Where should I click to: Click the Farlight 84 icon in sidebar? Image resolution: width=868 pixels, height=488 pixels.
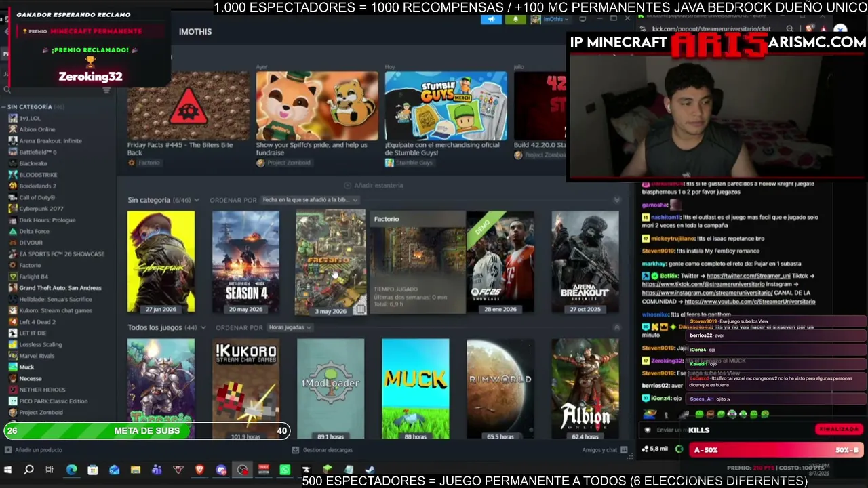tap(13, 277)
